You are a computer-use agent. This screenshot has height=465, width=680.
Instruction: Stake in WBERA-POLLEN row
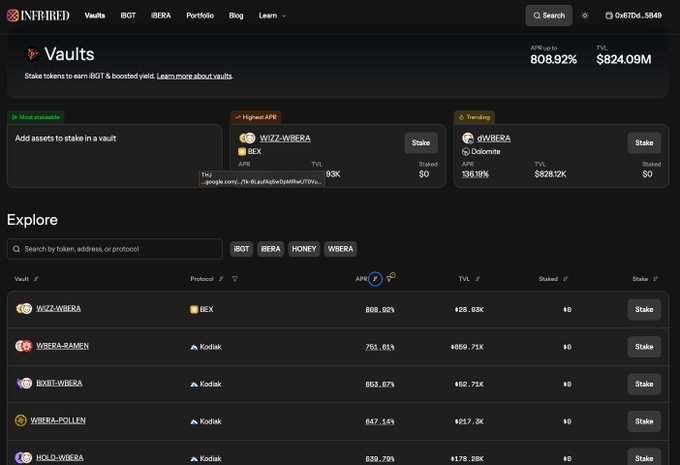(644, 421)
